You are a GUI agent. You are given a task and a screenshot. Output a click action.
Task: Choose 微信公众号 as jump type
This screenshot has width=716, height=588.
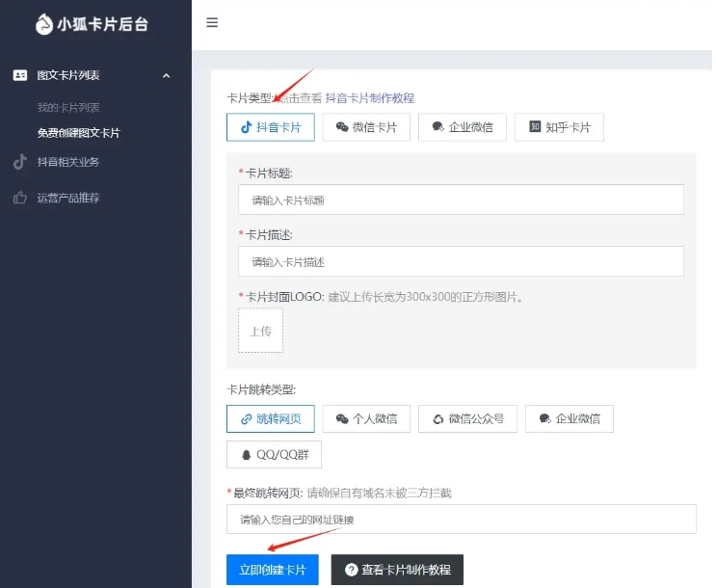[467, 418]
